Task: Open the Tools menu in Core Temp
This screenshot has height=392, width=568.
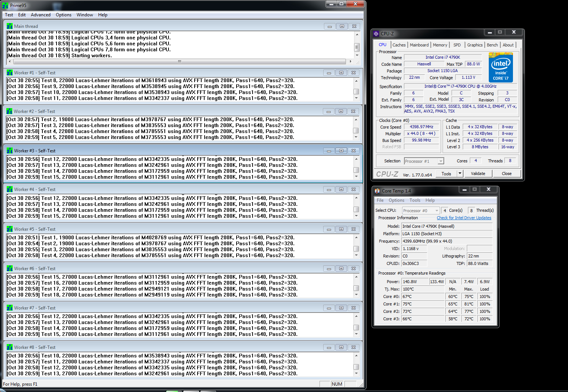Action: tap(415, 200)
